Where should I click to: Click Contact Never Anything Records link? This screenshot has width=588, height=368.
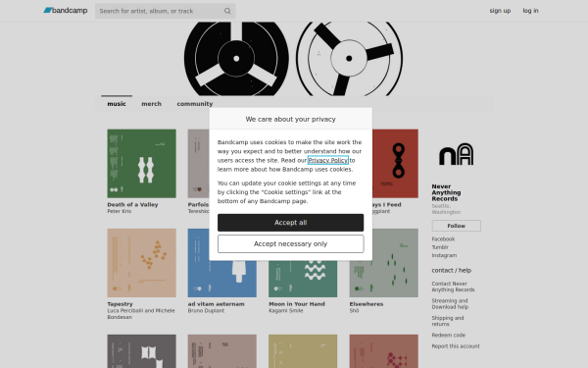coord(453,287)
